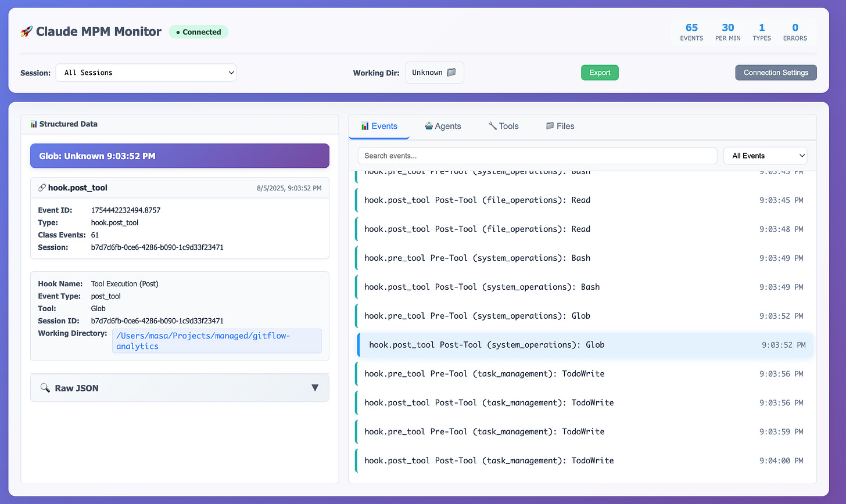Click the chart icon on Events tab

tap(365, 126)
